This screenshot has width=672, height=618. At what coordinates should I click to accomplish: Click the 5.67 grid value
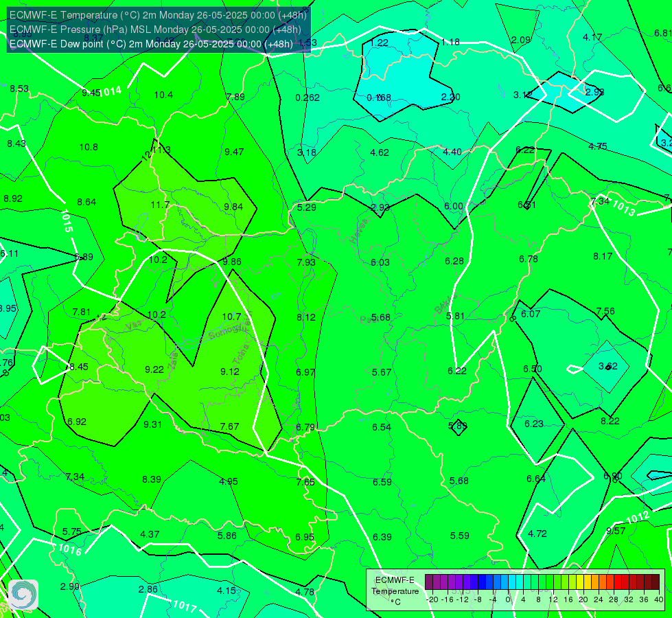382,372
